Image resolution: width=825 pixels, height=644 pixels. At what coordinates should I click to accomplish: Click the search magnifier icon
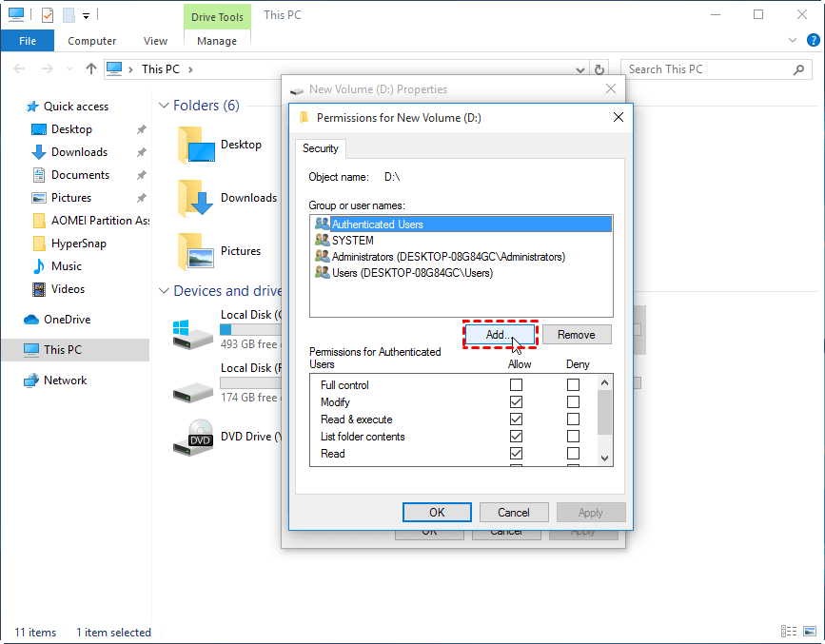[x=798, y=69]
